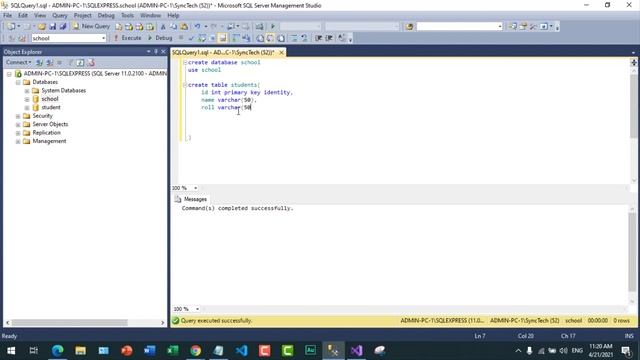Click the Disconnect icon in Object Explorer
The width and height of the screenshot is (640, 360).
tap(49, 62)
